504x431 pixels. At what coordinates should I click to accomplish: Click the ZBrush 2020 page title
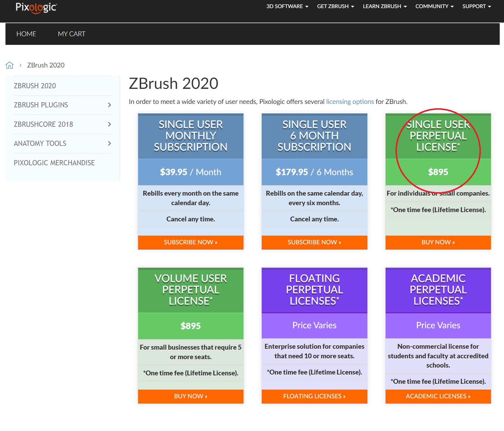coord(173,84)
